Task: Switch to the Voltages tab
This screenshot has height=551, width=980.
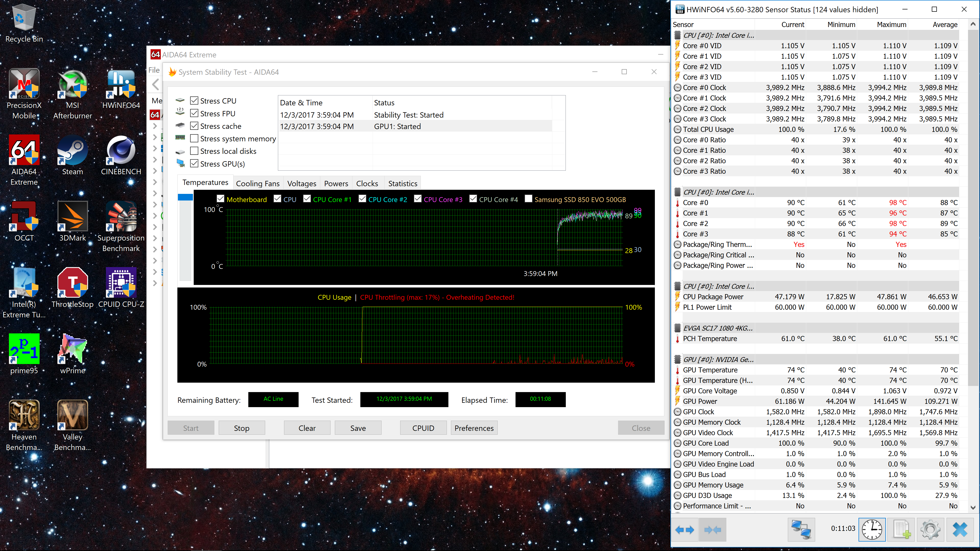Action: pyautogui.click(x=302, y=184)
